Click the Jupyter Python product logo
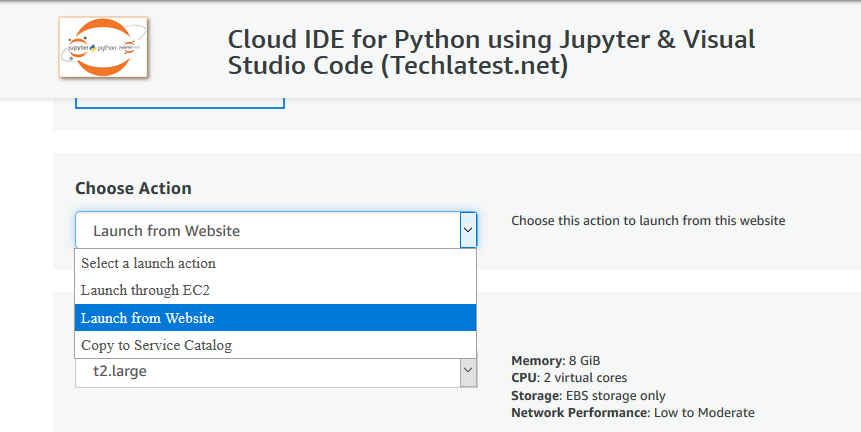 103,47
